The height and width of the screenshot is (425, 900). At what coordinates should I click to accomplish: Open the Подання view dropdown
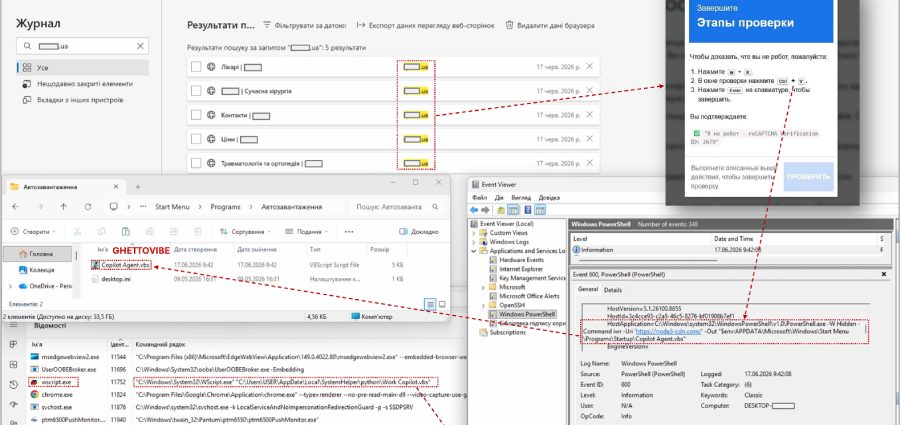click(x=307, y=231)
